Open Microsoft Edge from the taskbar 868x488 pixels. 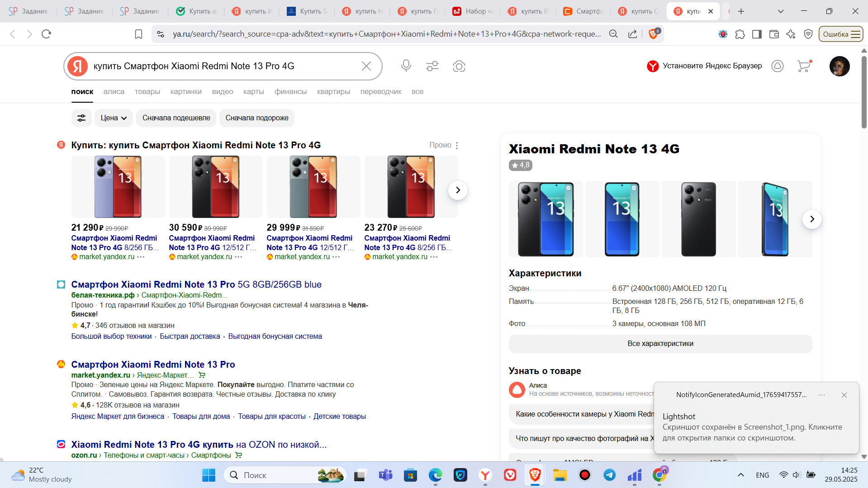click(435, 475)
